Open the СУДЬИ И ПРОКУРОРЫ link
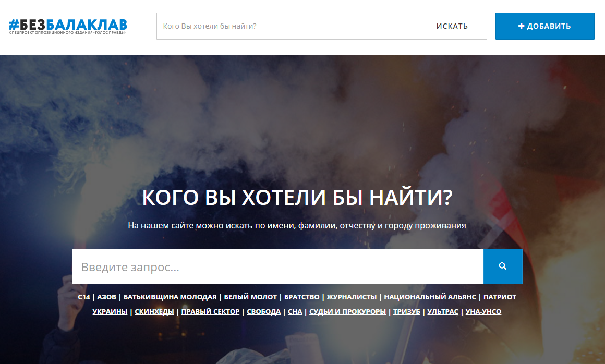This screenshot has height=364, width=605. click(347, 311)
